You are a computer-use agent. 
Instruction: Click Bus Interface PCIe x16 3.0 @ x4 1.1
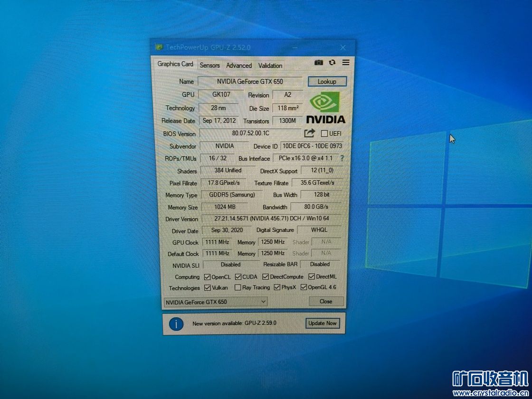(x=305, y=158)
